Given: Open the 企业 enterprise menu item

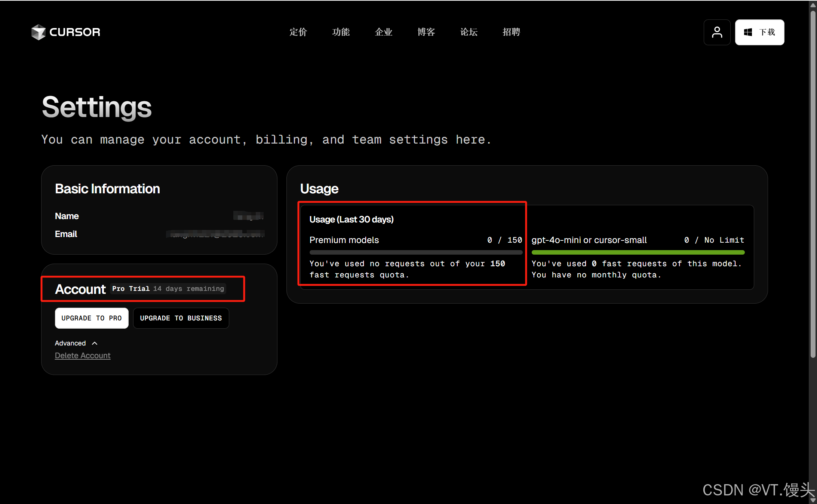Looking at the screenshot, I should [383, 32].
